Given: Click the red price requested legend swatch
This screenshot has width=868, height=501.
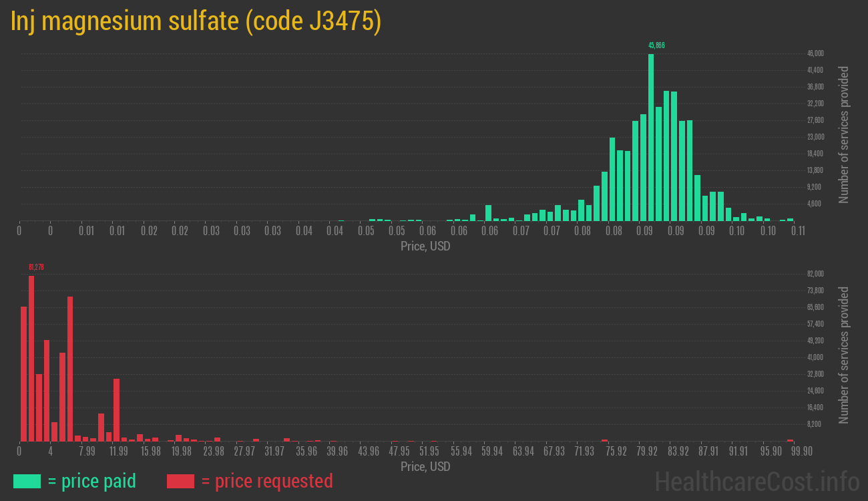Looking at the screenshot, I should (180, 481).
